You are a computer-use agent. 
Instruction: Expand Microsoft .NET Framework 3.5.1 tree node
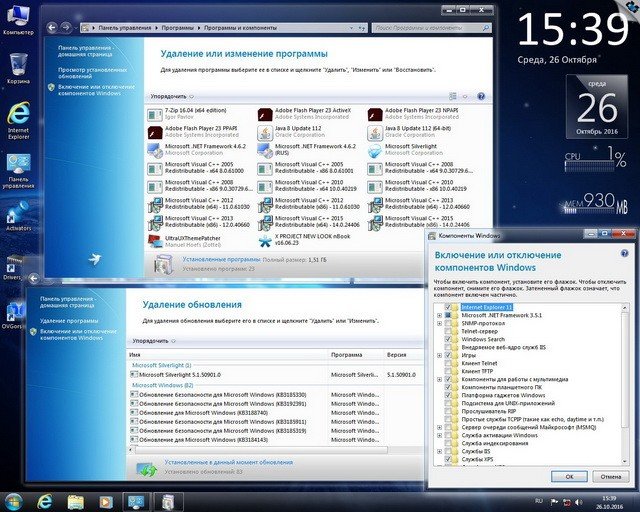(440, 315)
